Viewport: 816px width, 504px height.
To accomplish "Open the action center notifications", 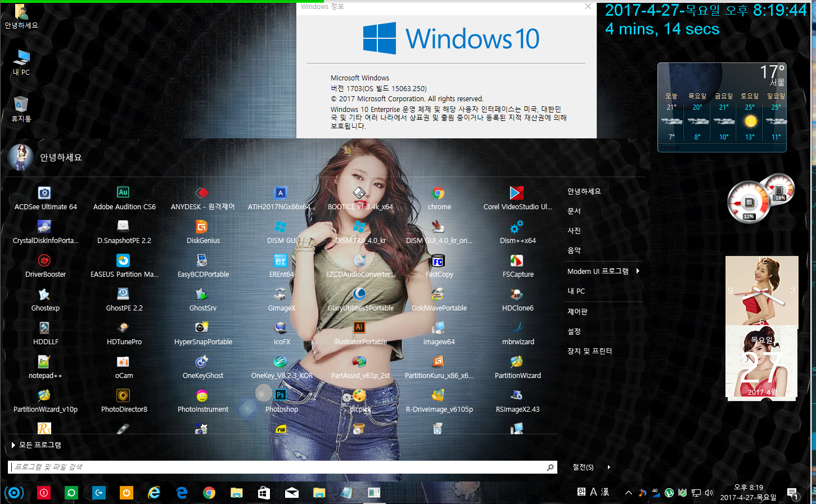I will click(793, 493).
